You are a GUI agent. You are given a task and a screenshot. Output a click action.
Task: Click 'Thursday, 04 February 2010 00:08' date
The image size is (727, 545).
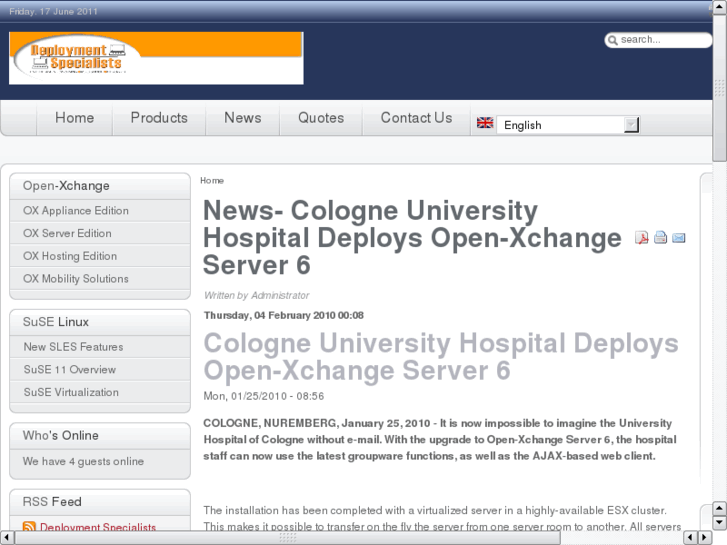(x=284, y=315)
